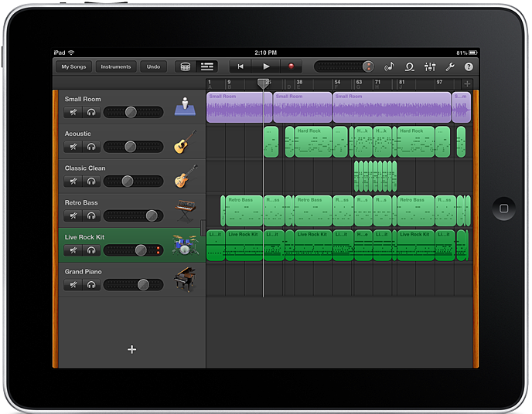This screenshot has width=532, height=414.
Task: Open the help question mark icon
Action: click(469, 66)
